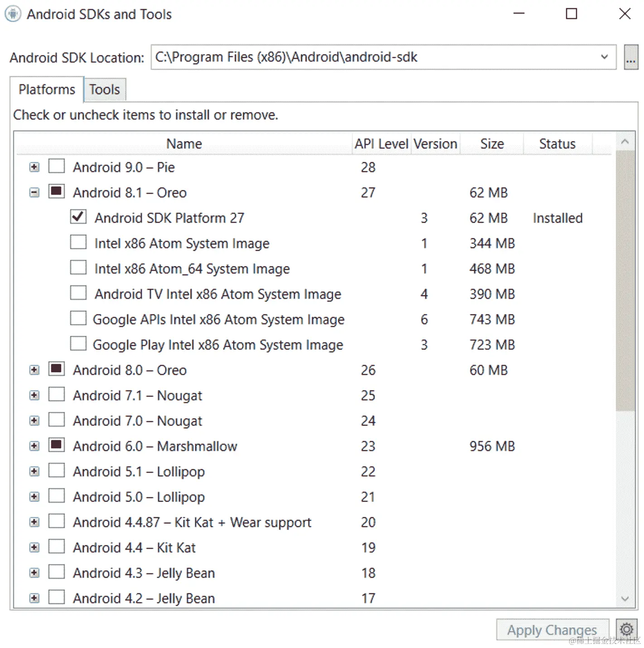Expand Android 4.4.87 Kit Kat Wear node
Image resolution: width=644 pixels, height=648 pixels.
pyautogui.click(x=34, y=522)
